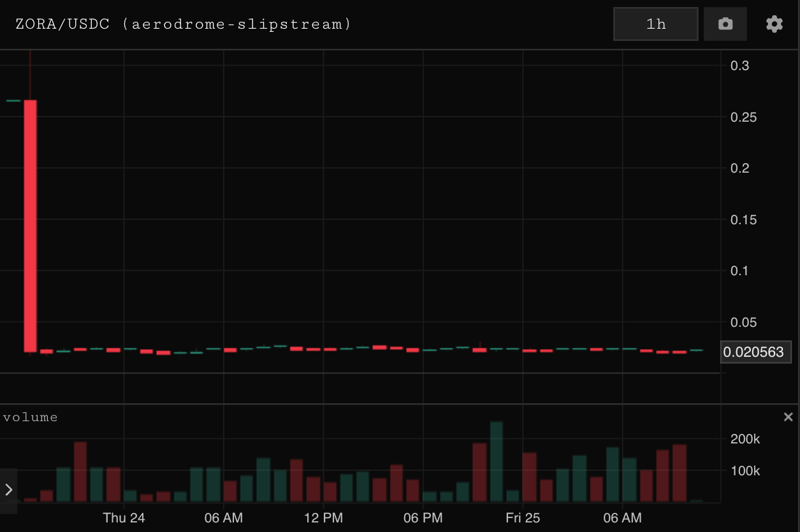Click the 'Fri 25' time axis label

pos(523,517)
